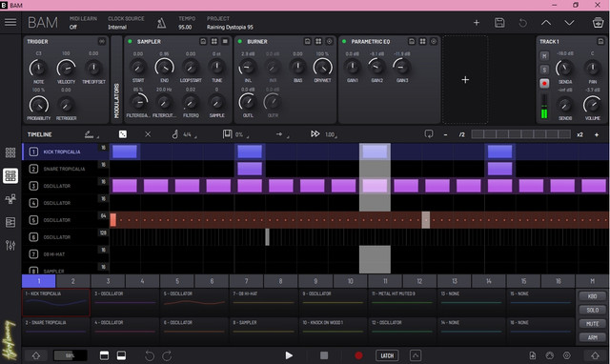610x364 pixels.
Task: Select the timeline randomize dice tool
Action: [123, 134]
